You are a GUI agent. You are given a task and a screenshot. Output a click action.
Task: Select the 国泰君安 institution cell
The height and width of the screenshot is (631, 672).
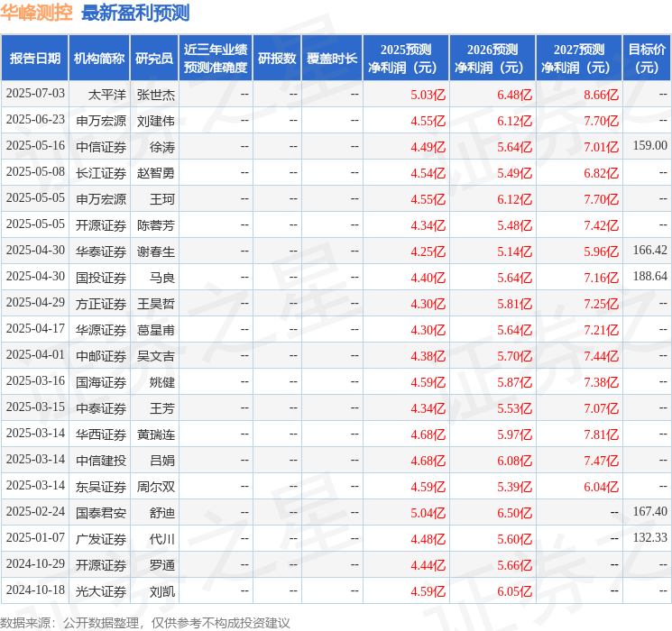point(101,513)
